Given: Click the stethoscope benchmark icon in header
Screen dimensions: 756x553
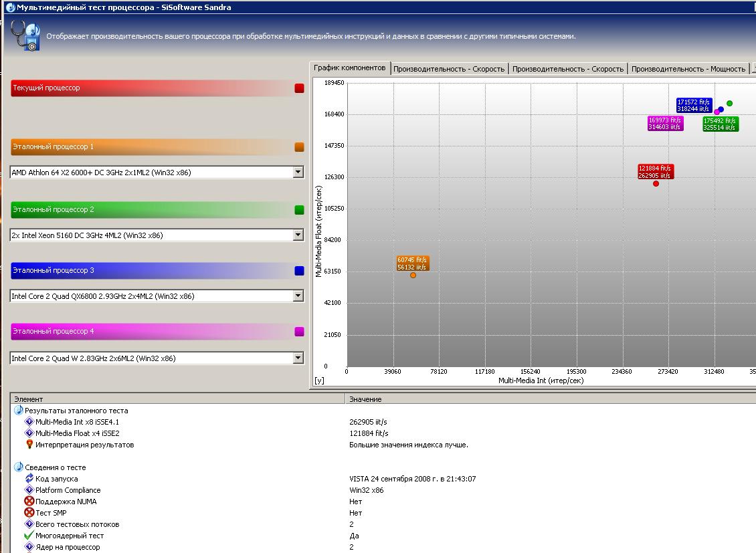Looking at the screenshot, I should coord(25,35).
